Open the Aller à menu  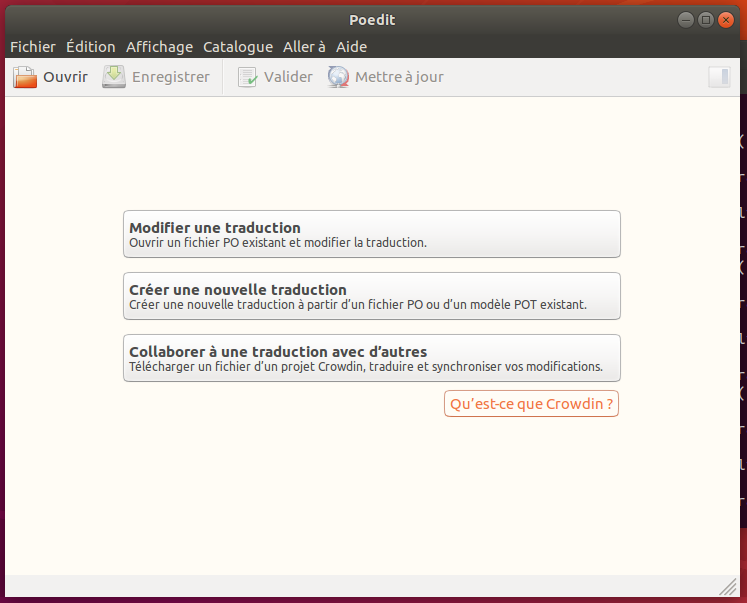click(x=304, y=47)
